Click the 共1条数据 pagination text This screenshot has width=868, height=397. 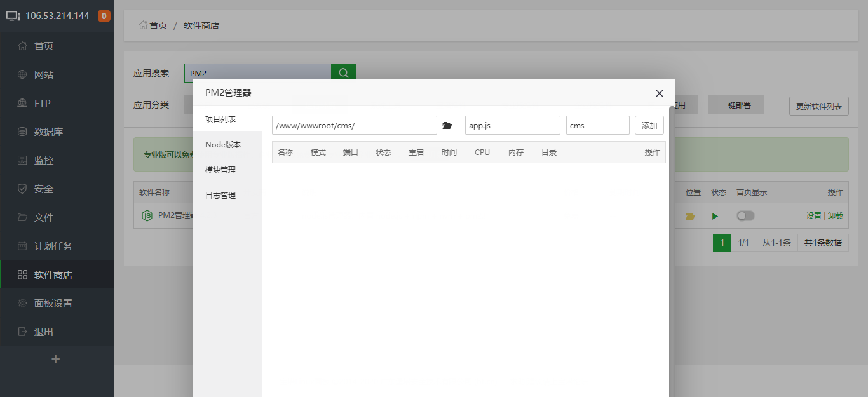823,243
